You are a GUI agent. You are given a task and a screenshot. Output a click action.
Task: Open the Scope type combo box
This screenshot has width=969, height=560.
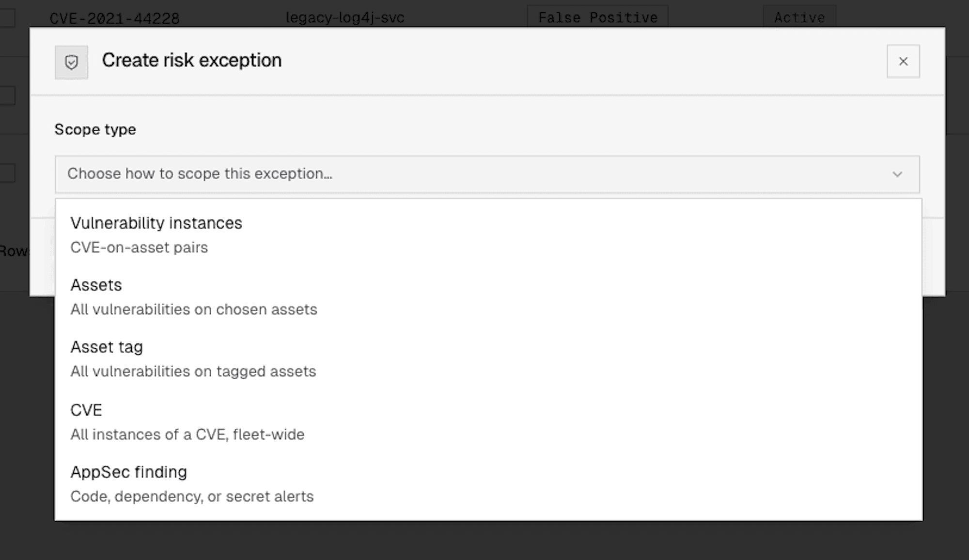click(x=487, y=174)
